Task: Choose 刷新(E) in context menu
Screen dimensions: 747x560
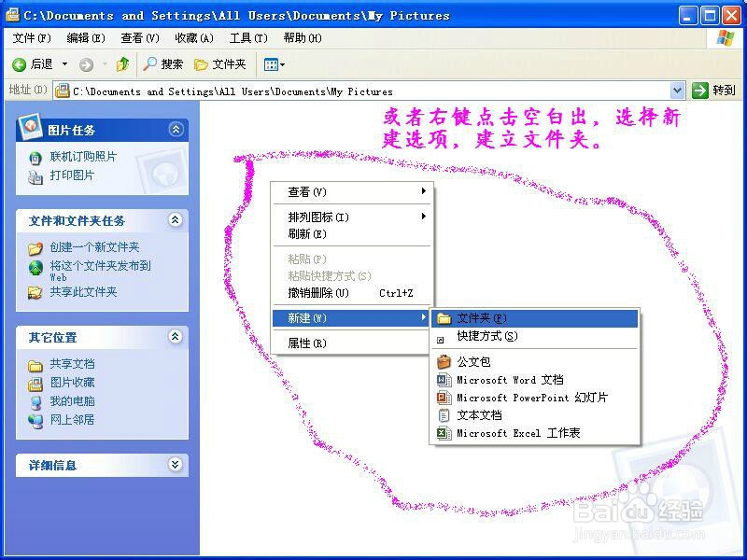Action: [x=352, y=234]
